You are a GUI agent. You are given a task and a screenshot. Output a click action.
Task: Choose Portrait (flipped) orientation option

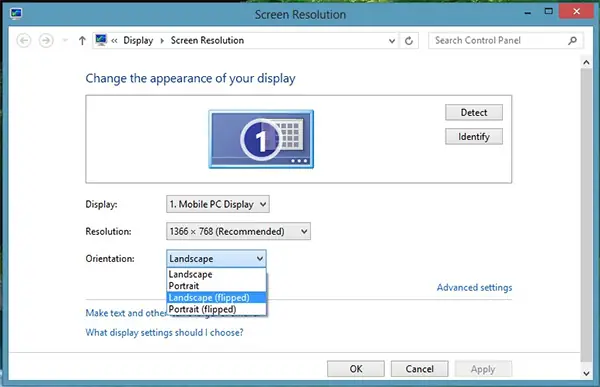(x=216, y=309)
